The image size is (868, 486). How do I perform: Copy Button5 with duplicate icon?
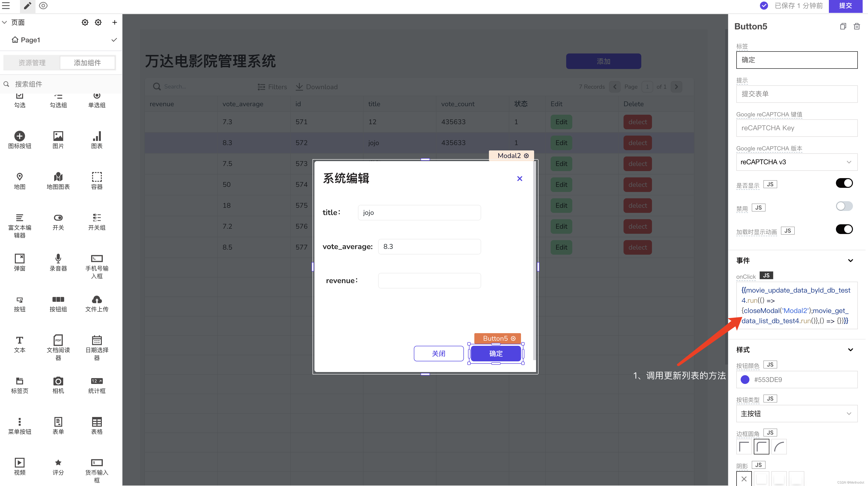tap(843, 26)
